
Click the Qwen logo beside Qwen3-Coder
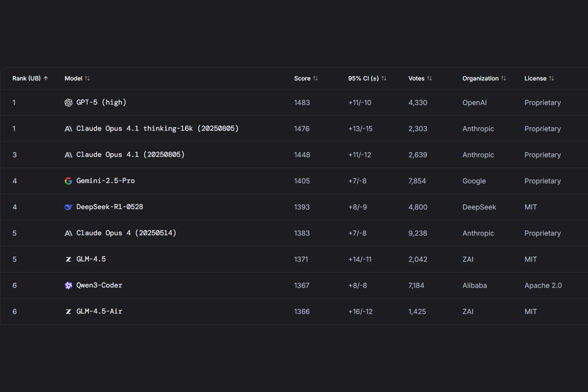click(68, 286)
